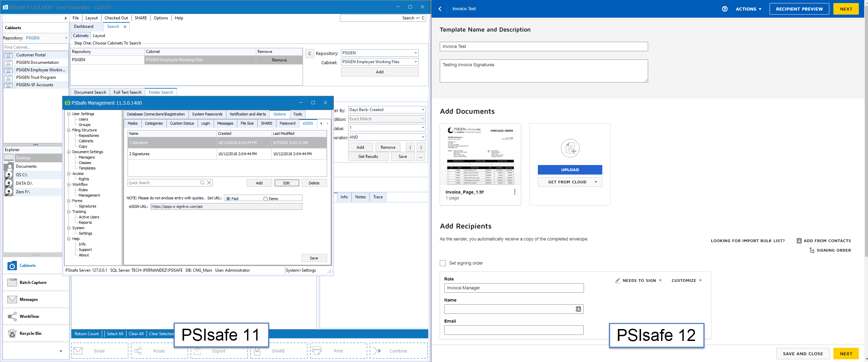The image size is (868, 362).
Task: Open the Checked Out menu
Action: pyautogui.click(x=116, y=18)
